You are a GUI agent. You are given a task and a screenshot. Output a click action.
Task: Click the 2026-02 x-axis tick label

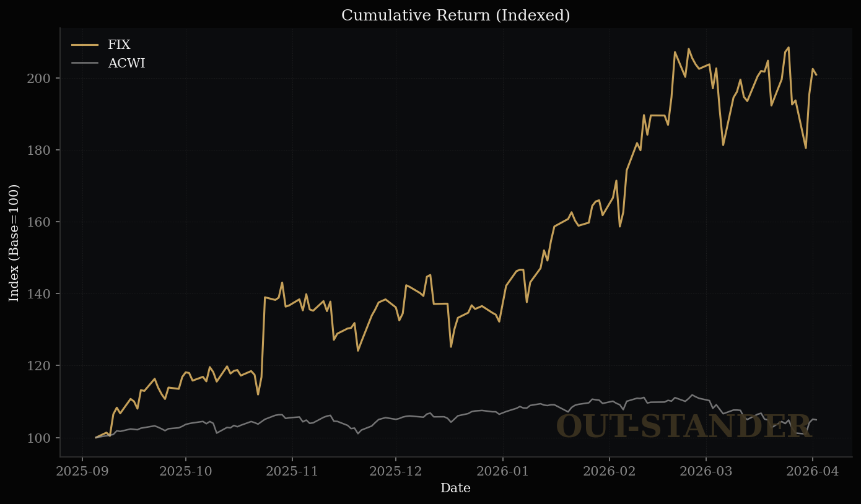(609, 472)
